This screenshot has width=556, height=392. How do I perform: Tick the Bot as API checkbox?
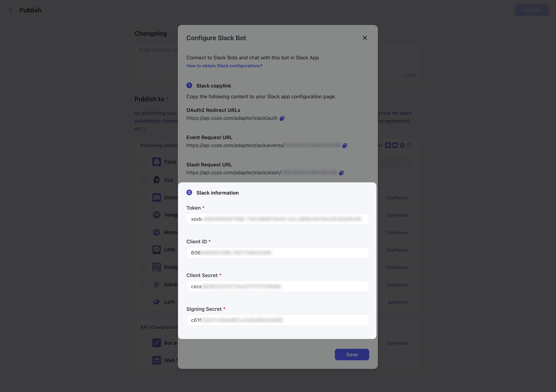143,343
